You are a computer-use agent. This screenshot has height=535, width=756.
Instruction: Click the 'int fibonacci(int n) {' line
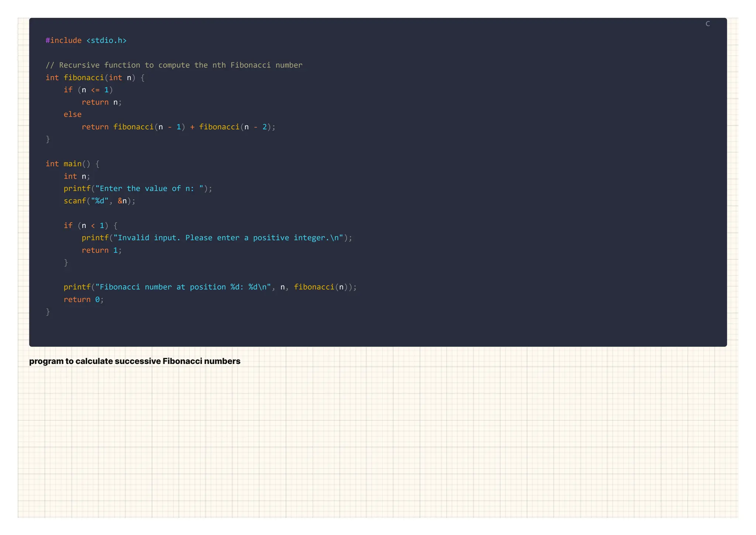[x=95, y=78]
